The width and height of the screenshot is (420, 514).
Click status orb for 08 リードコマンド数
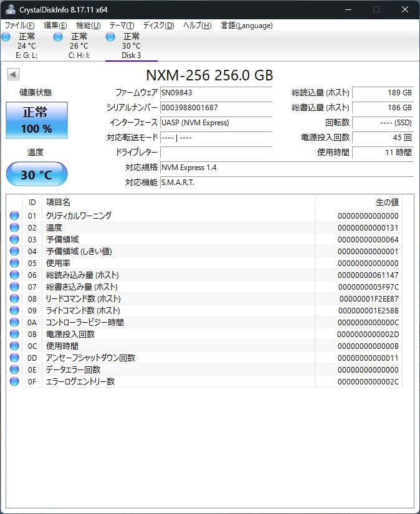[14, 298]
